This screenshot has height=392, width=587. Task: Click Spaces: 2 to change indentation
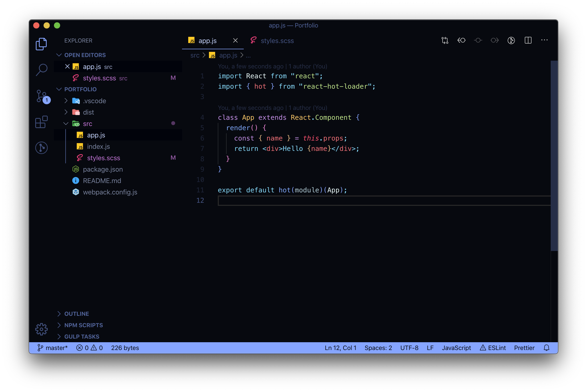[378, 348]
